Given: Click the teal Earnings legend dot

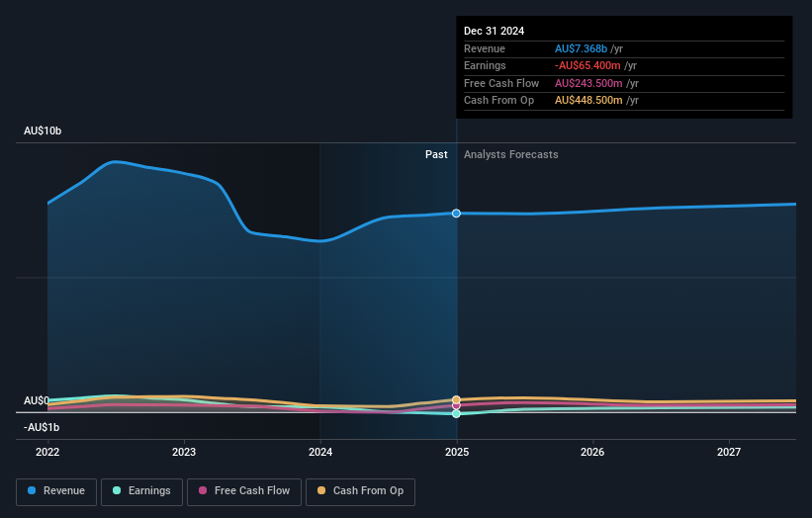Looking at the screenshot, I should coord(117,490).
